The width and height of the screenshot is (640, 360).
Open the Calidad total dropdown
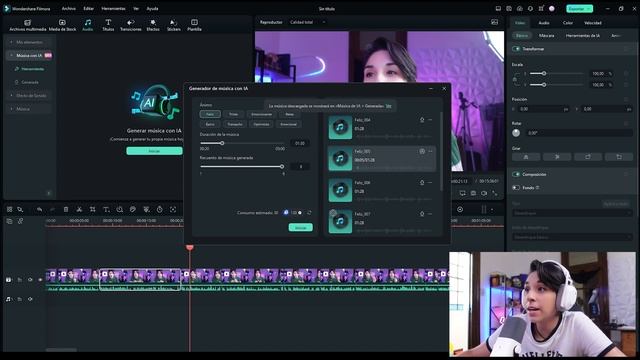[x=307, y=22]
